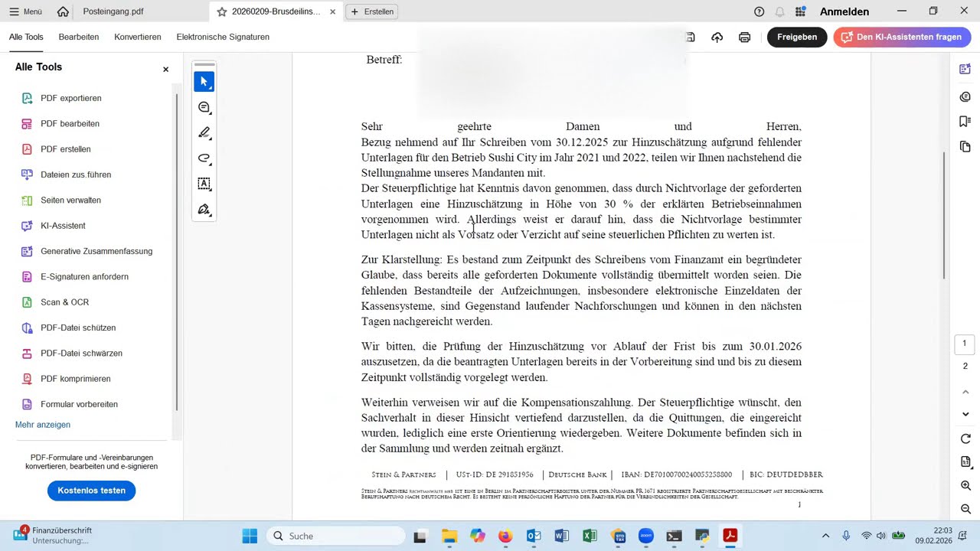Activate the text box tool
Image resolution: width=980 pixels, height=551 pixels.
[204, 184]
